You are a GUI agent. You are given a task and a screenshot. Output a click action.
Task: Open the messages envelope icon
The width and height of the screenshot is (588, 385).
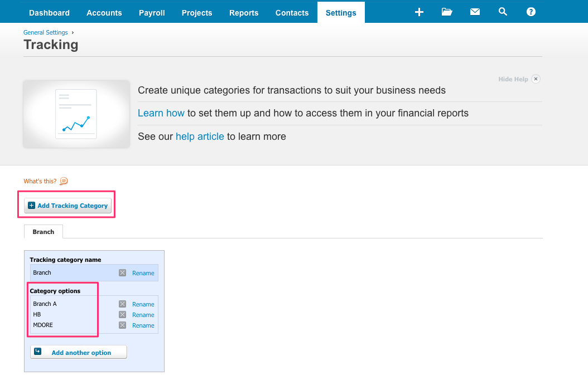pos(475,12)
